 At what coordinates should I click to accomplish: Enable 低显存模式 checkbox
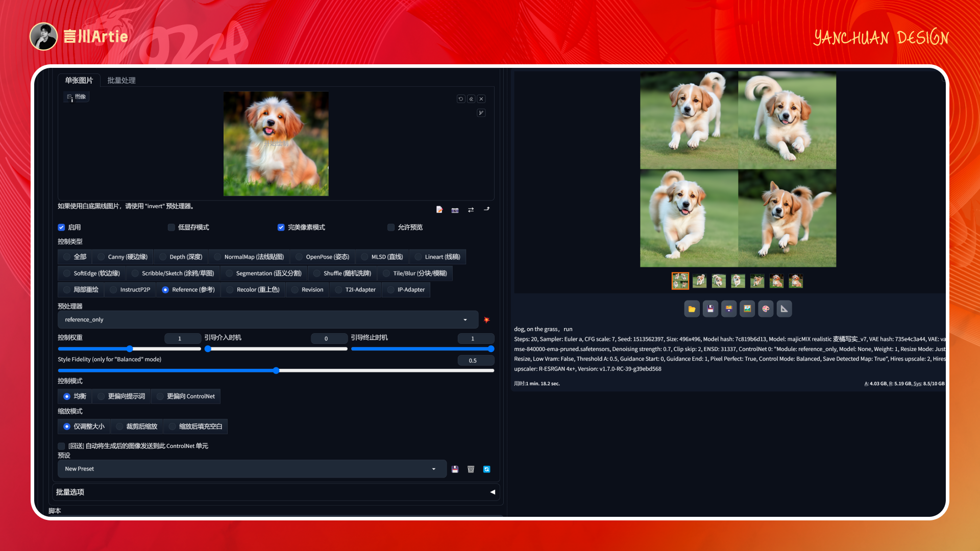(x=171, y=228)
